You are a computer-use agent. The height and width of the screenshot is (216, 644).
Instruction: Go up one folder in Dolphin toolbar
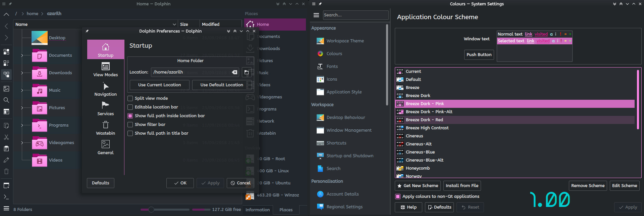coord(6,14)
